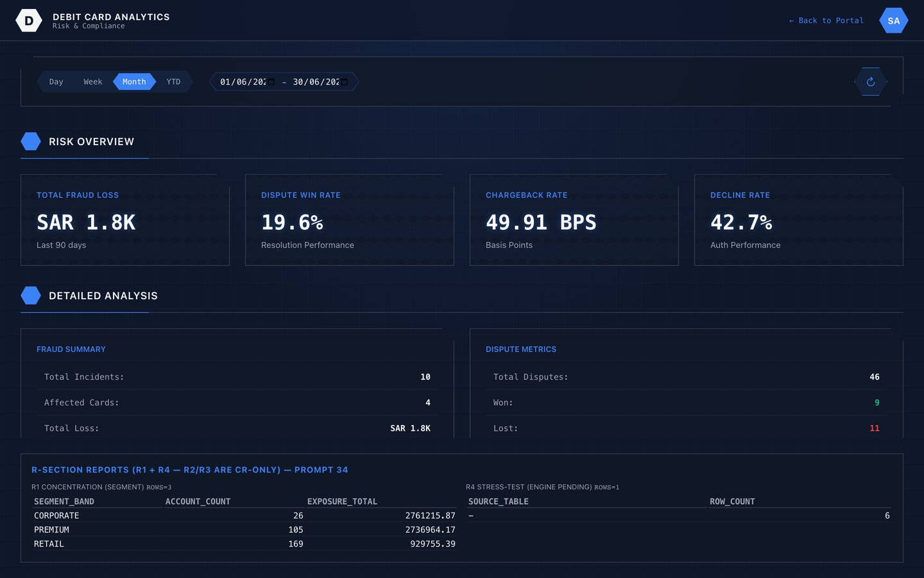The image size is (924, 578).
Task: Click account count 105
Action: pos(296,530)
